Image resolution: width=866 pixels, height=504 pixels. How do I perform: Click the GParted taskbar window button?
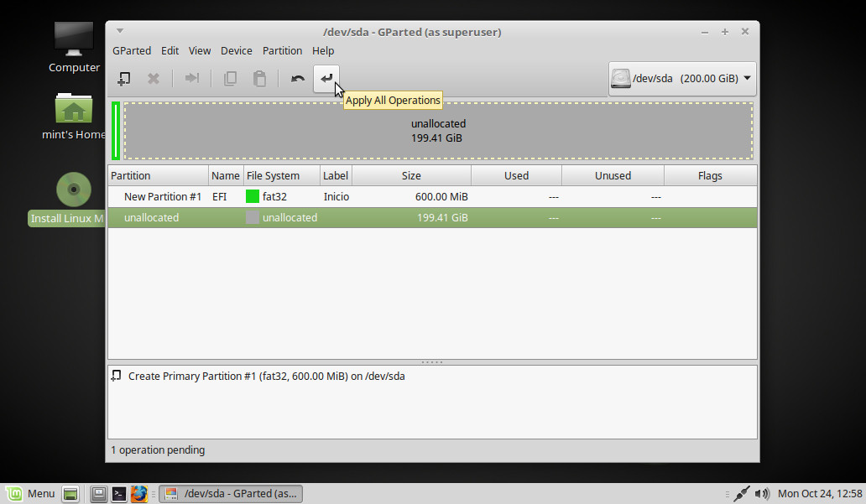point(231,494)
